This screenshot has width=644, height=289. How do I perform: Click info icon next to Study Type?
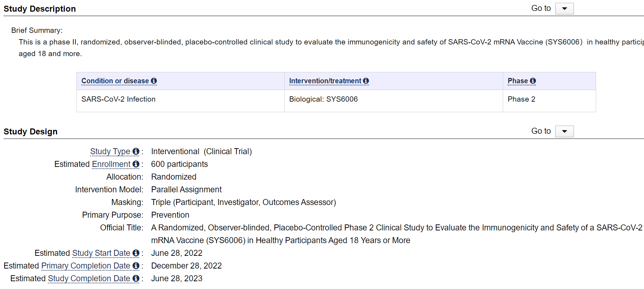click(136, 151)
